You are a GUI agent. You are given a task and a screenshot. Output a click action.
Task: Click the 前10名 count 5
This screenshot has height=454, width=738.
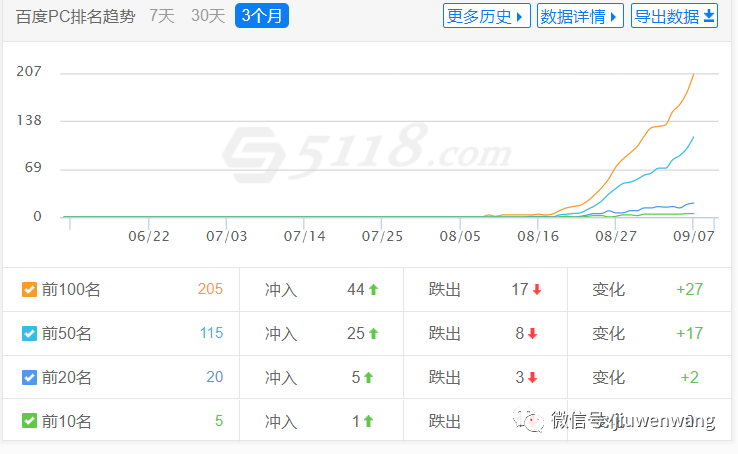[x=219, y=421]
